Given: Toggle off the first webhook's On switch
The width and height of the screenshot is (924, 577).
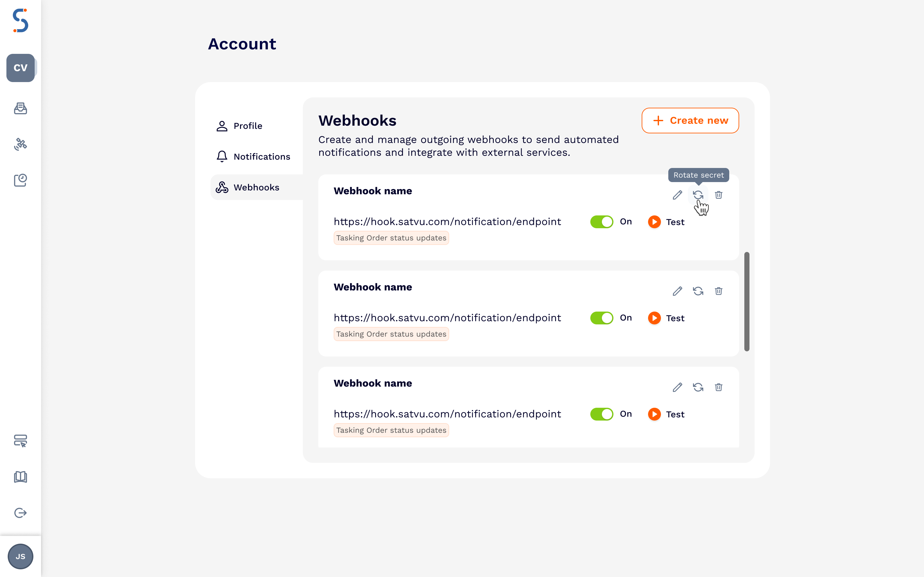Looking at the screenshot, I should point(602,221).
